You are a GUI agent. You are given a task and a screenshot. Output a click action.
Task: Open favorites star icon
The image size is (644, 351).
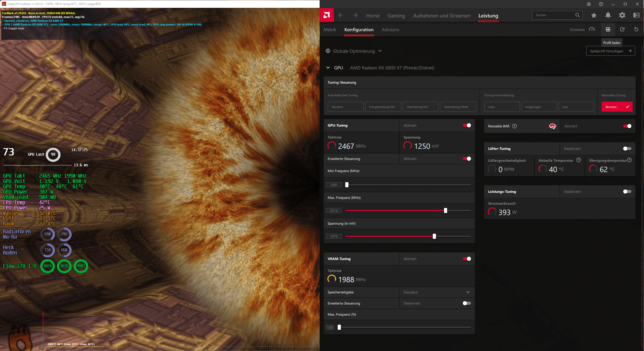pos(594,15)
